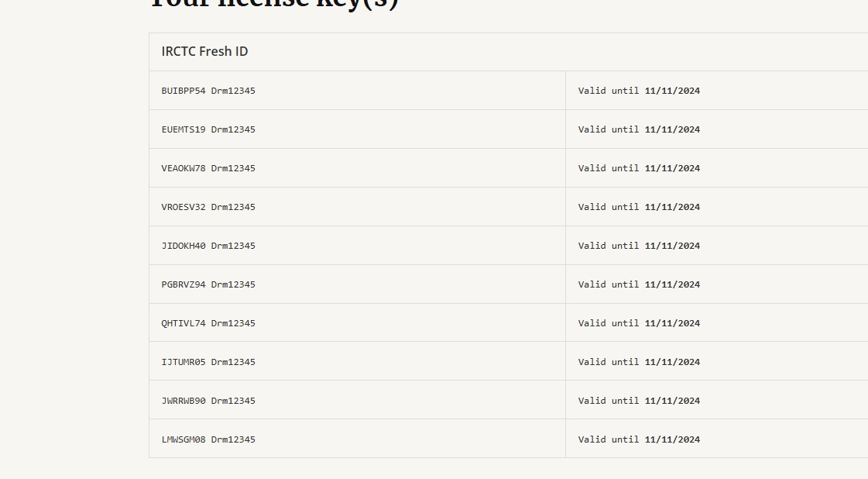Select validity text in VEAOKW78 row
This screenshot has height=479, width=868.
pos(639,168)
